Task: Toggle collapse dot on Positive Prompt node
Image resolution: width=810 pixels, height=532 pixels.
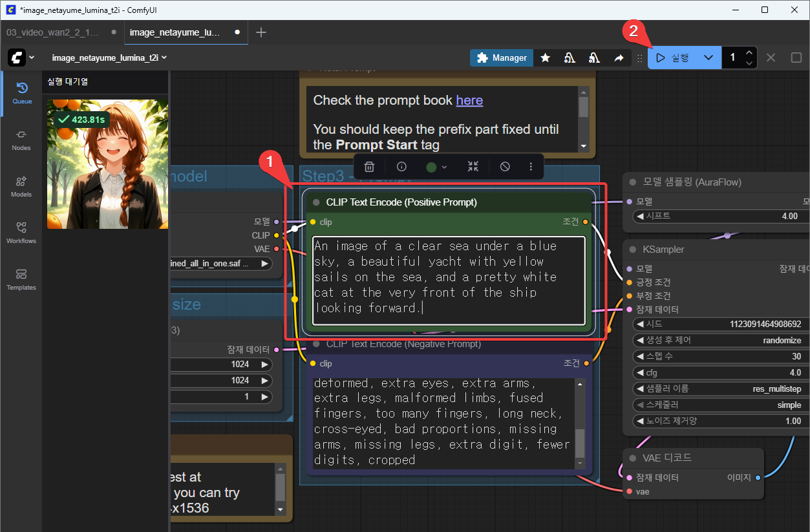Action: pos(316,202)
